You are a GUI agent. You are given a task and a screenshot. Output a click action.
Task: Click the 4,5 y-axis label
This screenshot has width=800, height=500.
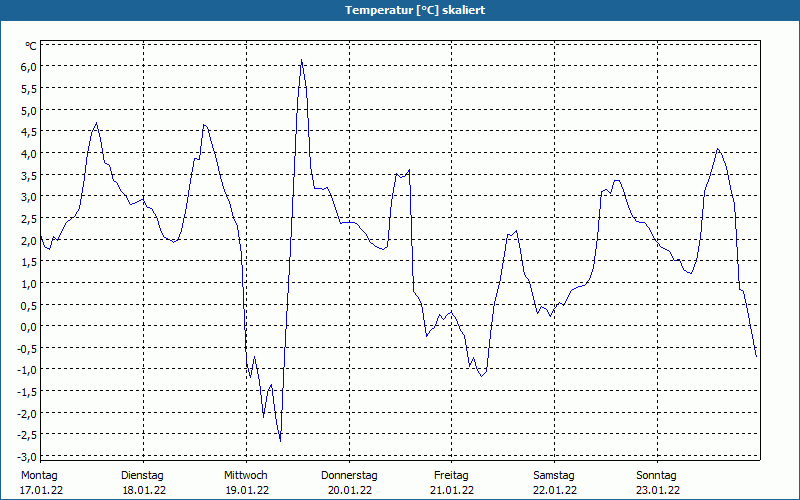click(x=29, y=132)
